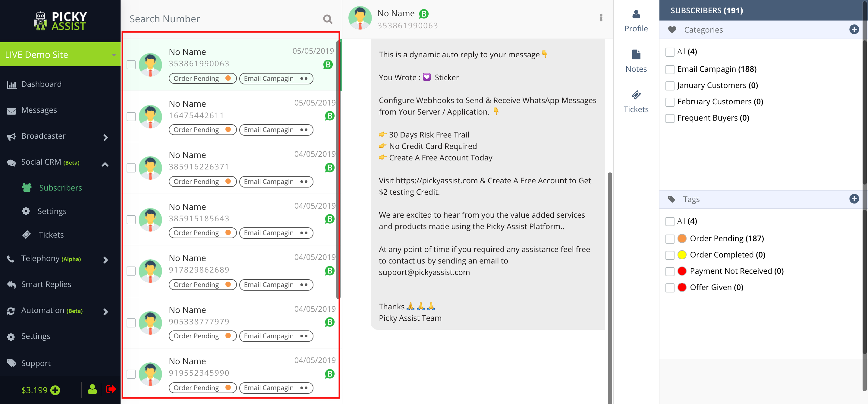The height and width of the screenshot is (404, 868).
Task: Click the Dashboard chart icon
Action: [11, 85]
